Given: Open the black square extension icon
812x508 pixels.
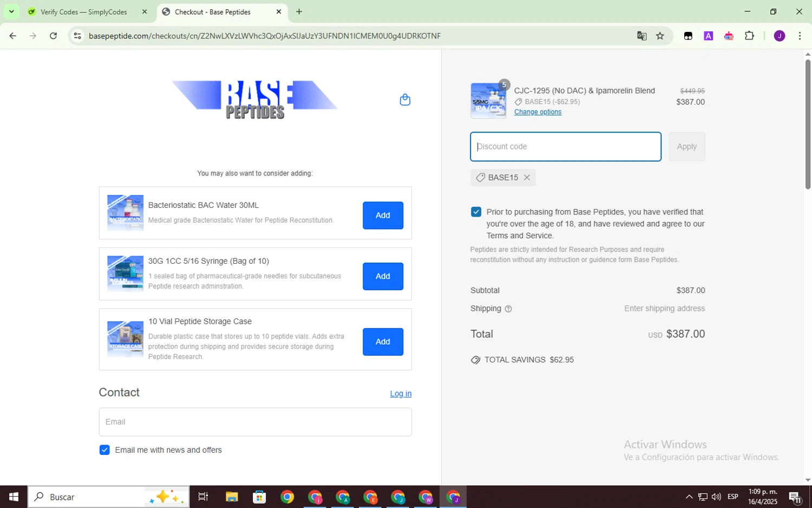Looking at the screenshot, I should 688,36.
